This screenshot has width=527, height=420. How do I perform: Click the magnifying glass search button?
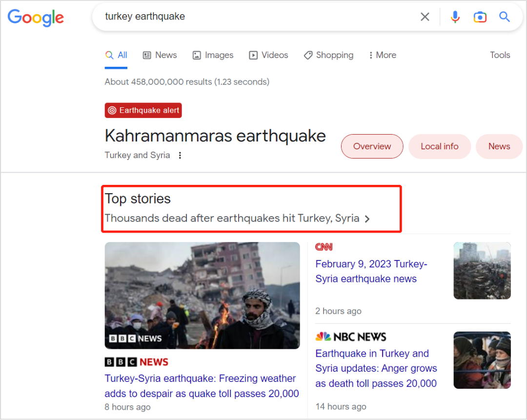[505, 17]
